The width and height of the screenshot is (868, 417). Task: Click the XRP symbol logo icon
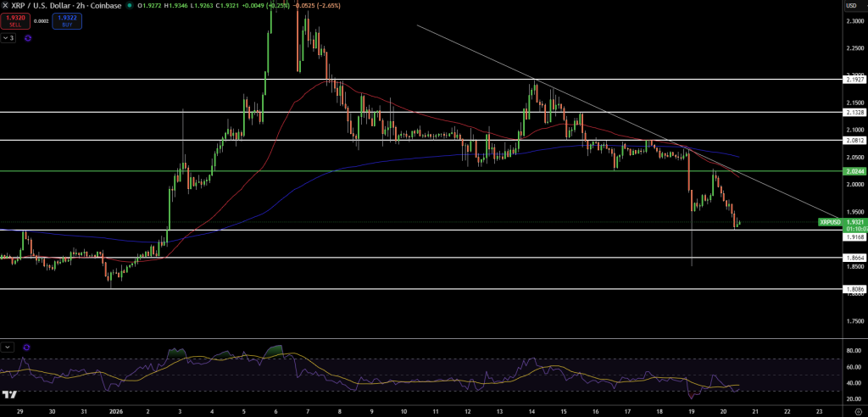[x=4, y=6]
